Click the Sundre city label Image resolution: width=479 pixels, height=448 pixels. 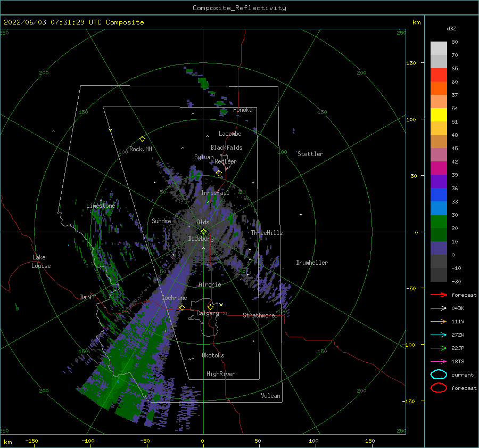[161, 221]
